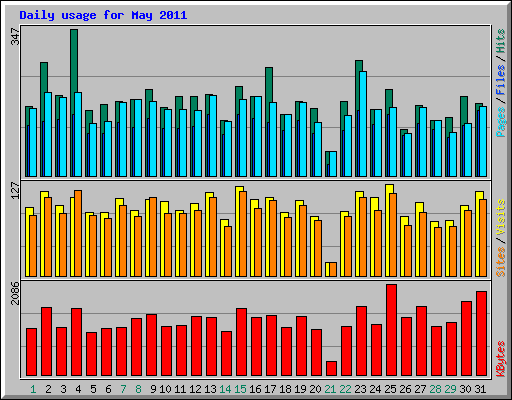Click the shortest red KBytes bar on day 21
The image size is (512, 400).
331,369
